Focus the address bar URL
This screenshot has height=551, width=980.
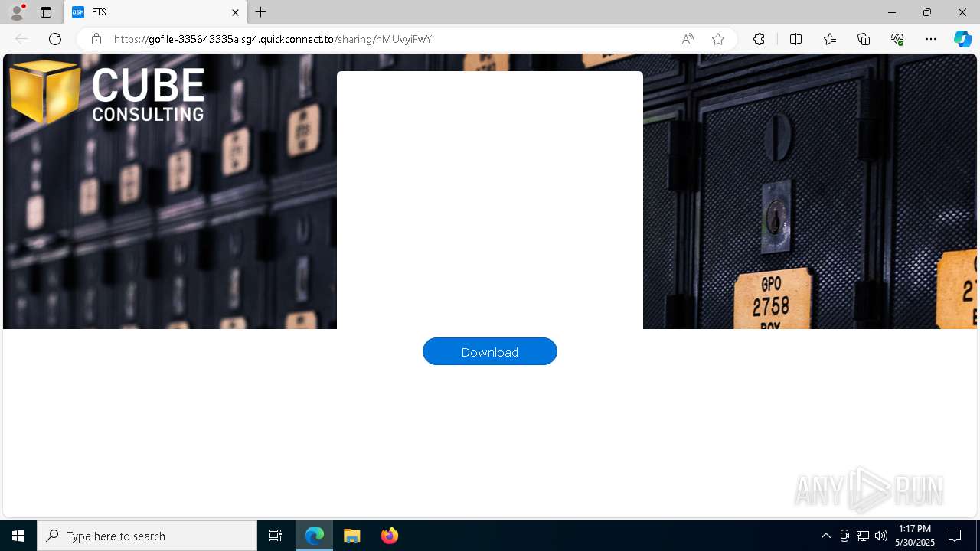coord(273,39)
